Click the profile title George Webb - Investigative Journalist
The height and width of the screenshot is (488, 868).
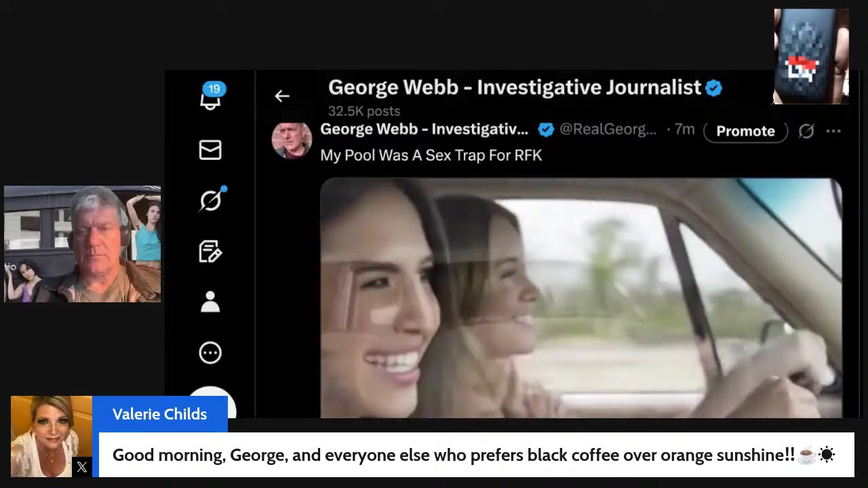(515, 87)
